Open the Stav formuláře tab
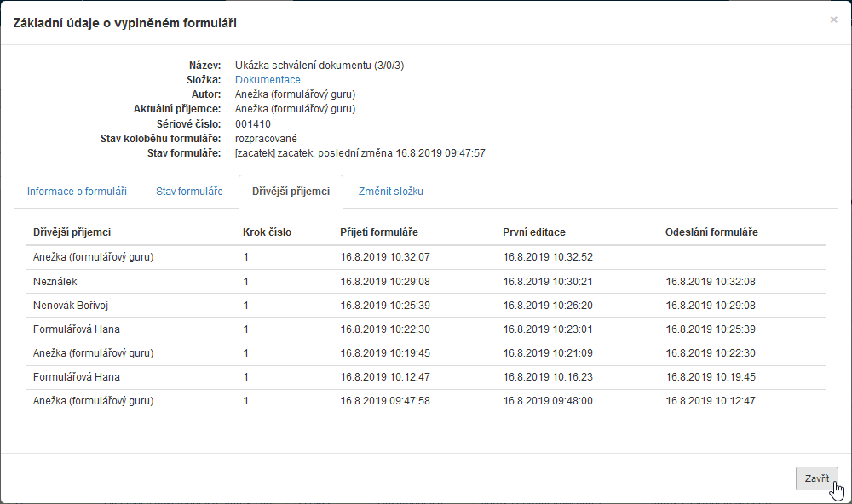 click(189, 192)
